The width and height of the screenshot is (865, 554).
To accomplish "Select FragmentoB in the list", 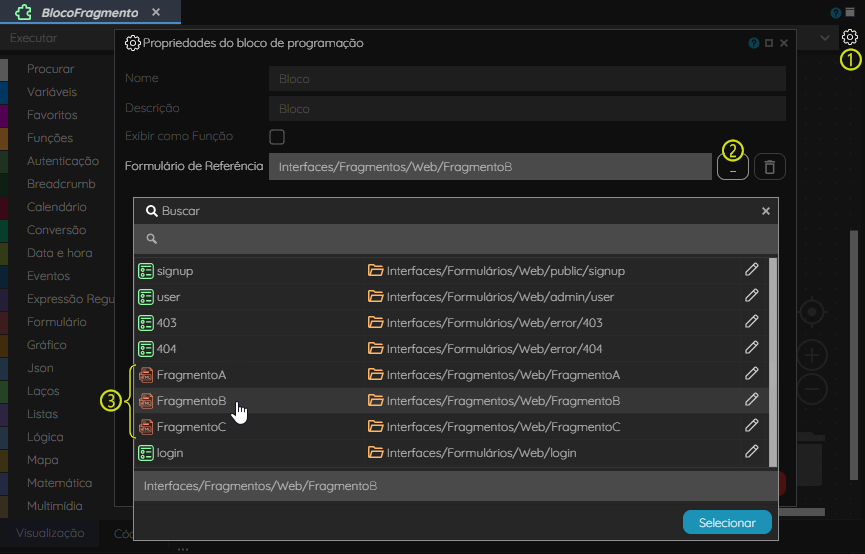I will pyautogui.click(x=451, y=401).
